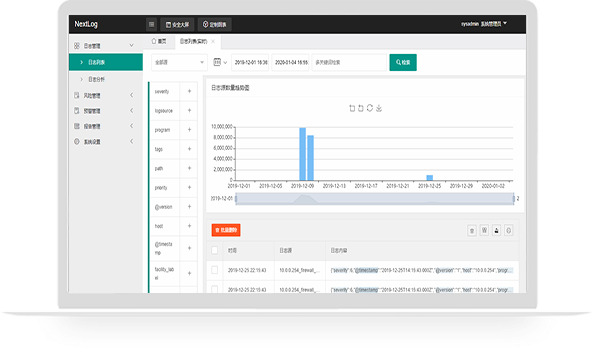Expand the 系统设置 menu chevron
This screenshot has width=593, height=360.
(132, 141)
